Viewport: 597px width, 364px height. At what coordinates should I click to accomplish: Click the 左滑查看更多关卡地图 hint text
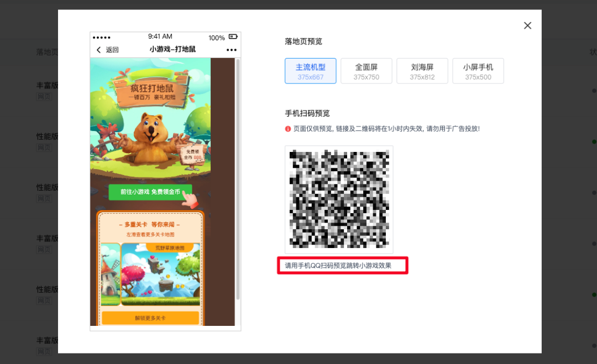click(x=150, y=235)
